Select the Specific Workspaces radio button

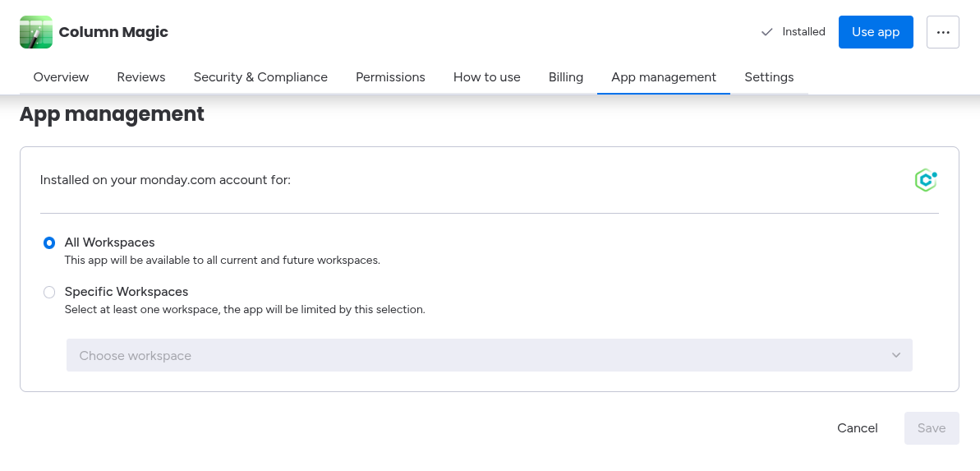[x=49, y=292]
